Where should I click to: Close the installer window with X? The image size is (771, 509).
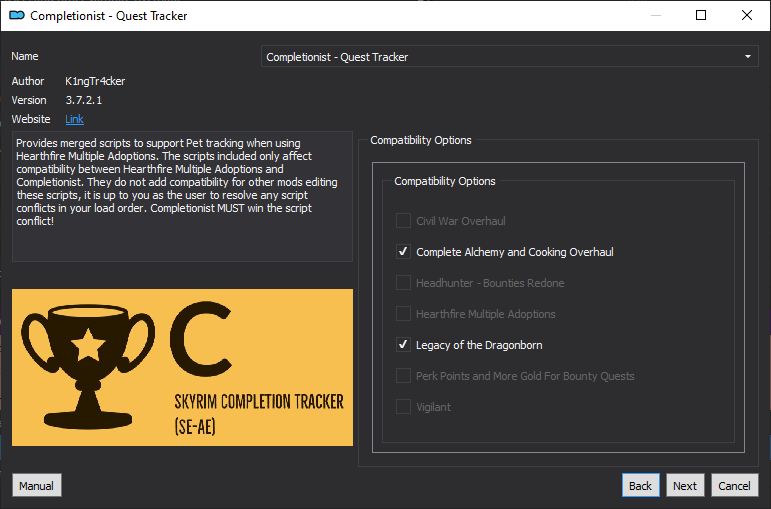click(x=746, y=15)
